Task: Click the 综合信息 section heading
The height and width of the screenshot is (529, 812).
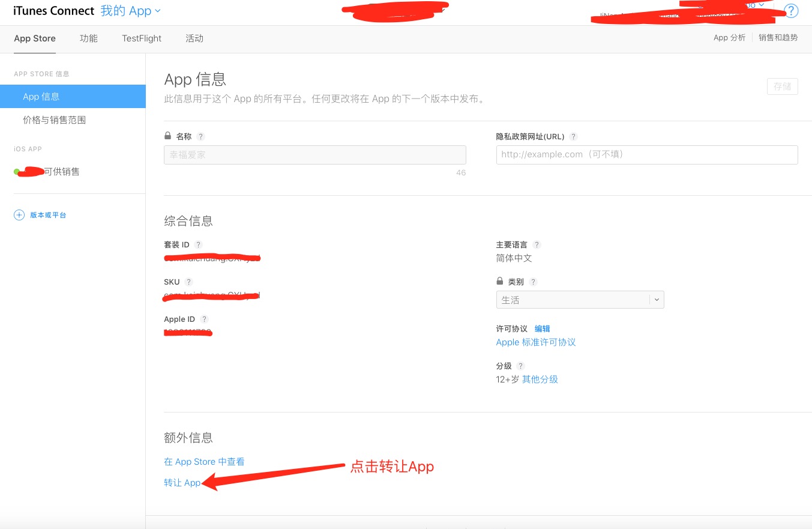Action: [x=188, y=221]
